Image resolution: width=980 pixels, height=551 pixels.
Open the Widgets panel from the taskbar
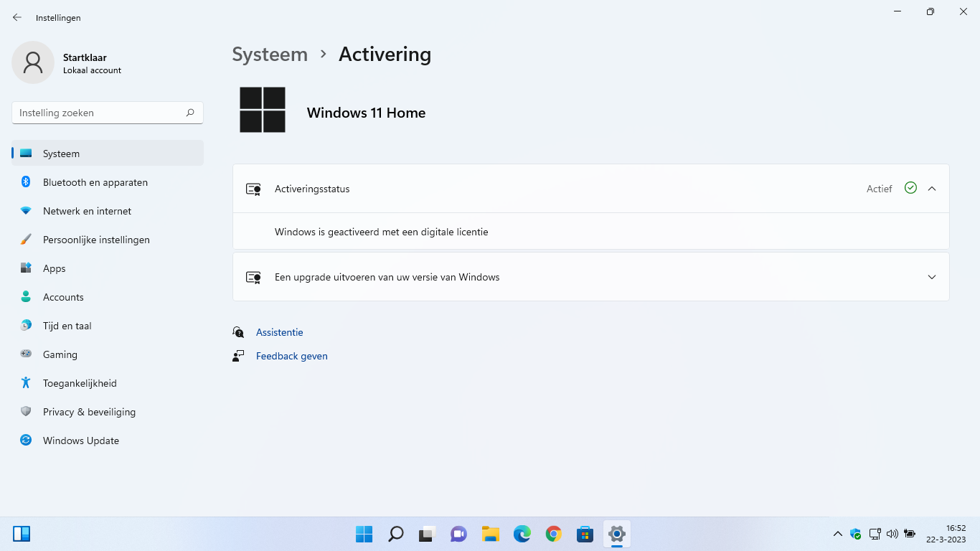click(22, 534)
